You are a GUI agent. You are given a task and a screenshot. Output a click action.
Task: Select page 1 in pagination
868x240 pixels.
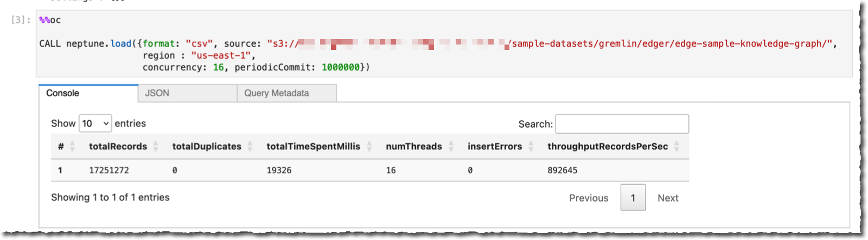[x=633, y=198]
